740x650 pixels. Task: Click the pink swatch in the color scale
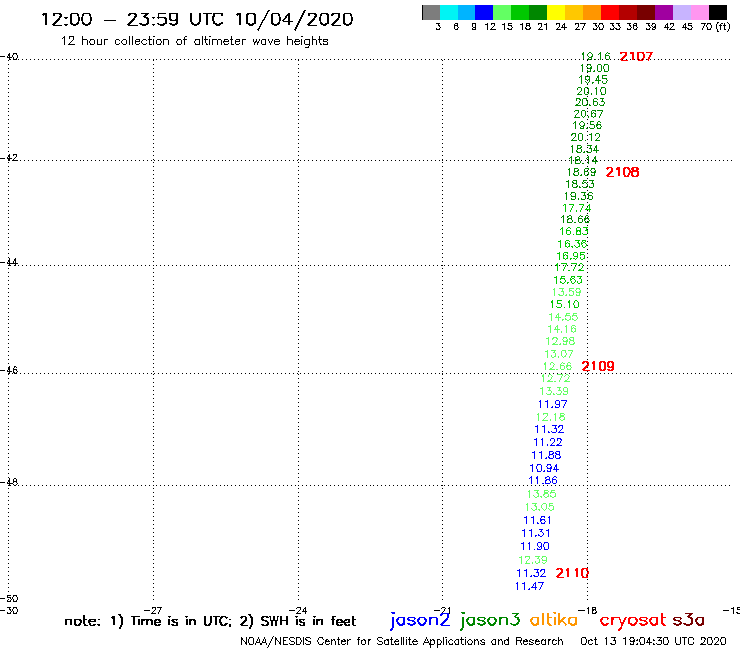click(x=699, y=12)
